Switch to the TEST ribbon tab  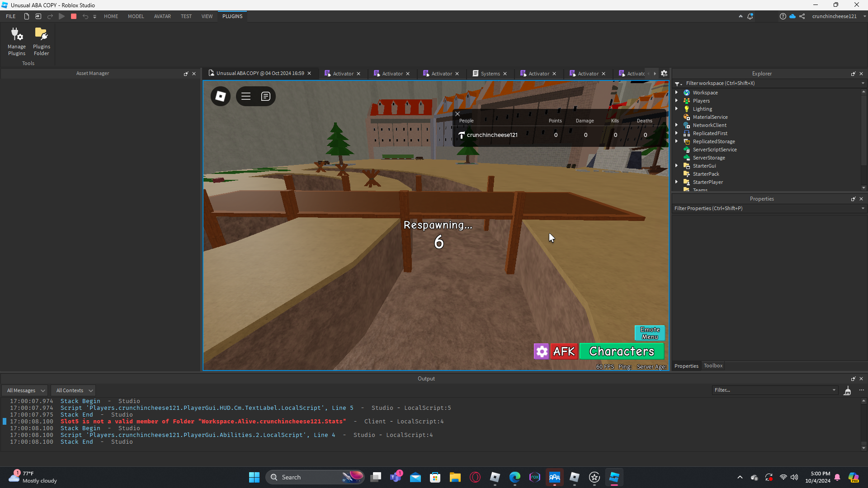pyautogui.click(x=186, y=16)
